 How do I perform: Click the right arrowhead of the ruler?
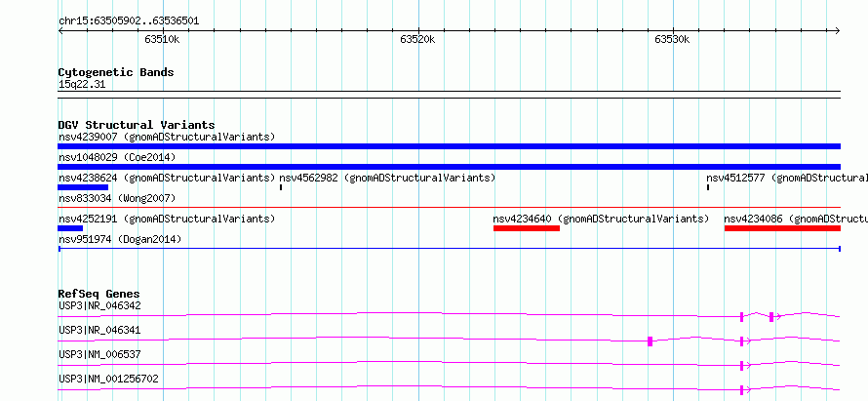838,30
